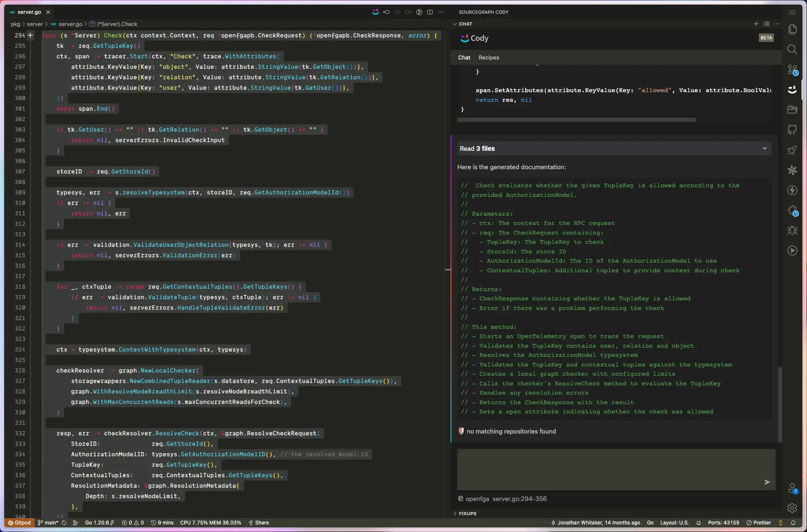807x532 pixels.
Task: Select language mode Go in status bar
Action: pos(650,522)
